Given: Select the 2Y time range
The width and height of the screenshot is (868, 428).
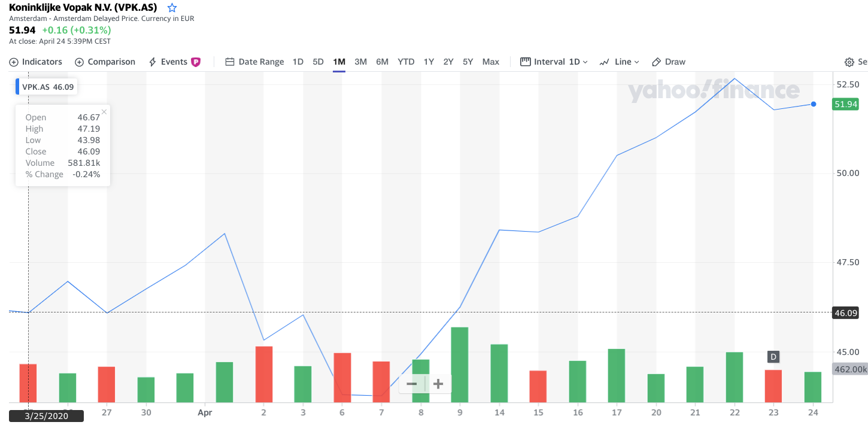Looking at the screenshot, I should coord(448,62).
